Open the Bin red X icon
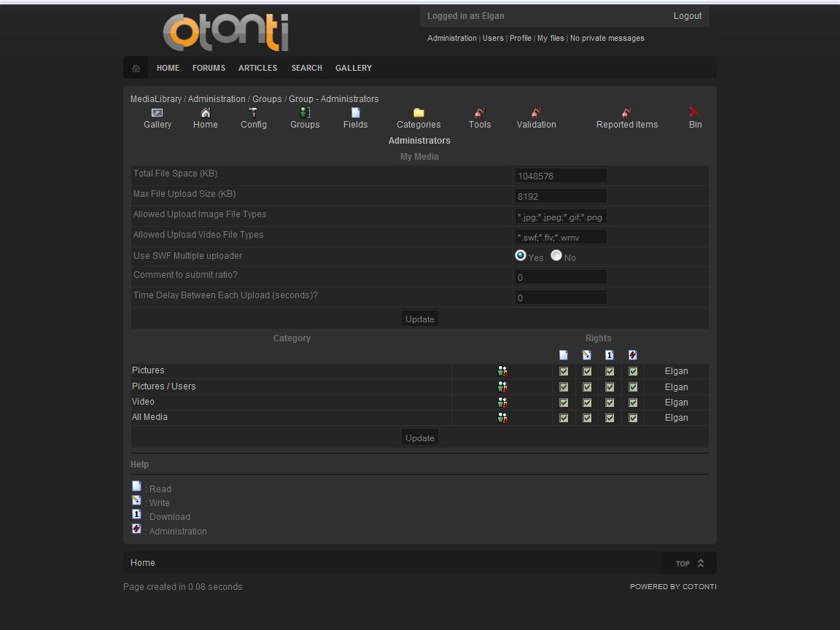 pyautogui.click(x=694, y=112)
